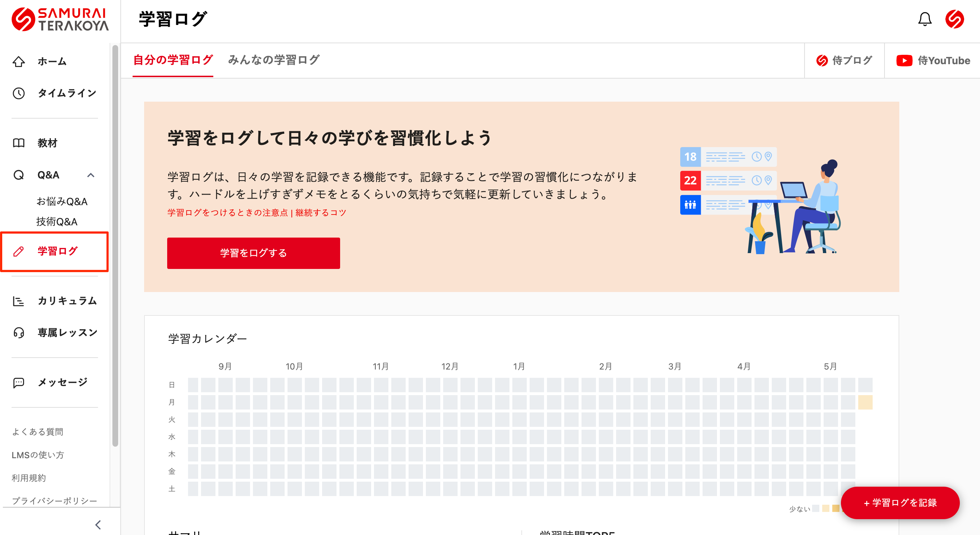Open 教材 from the sidebar
Viewport: 980px width, 535px height.
(x=19, y=143)
